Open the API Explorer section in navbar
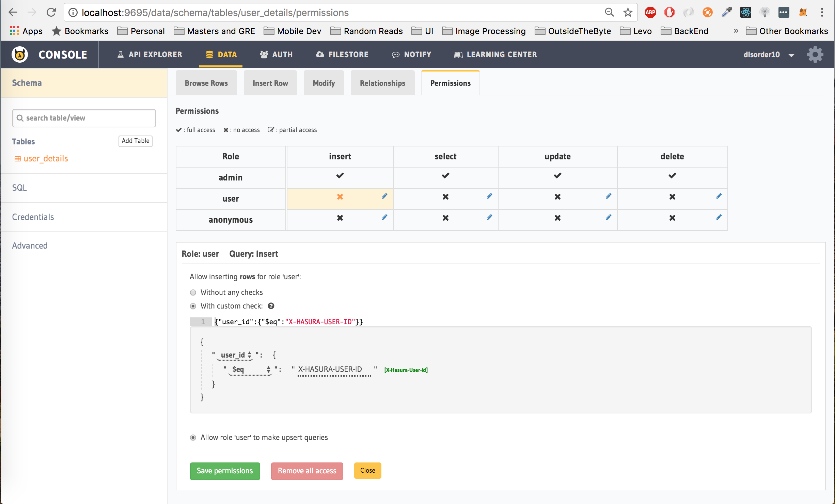Viewport: 835px width, 504px height. (150, 54)
